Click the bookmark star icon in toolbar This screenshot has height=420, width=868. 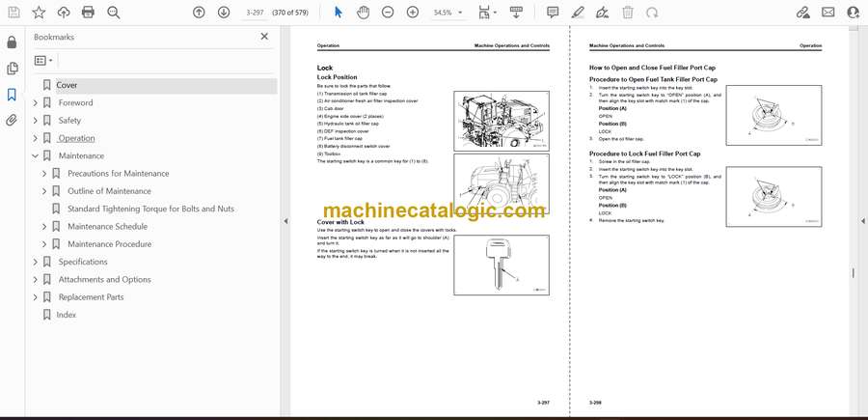[39, 13]
